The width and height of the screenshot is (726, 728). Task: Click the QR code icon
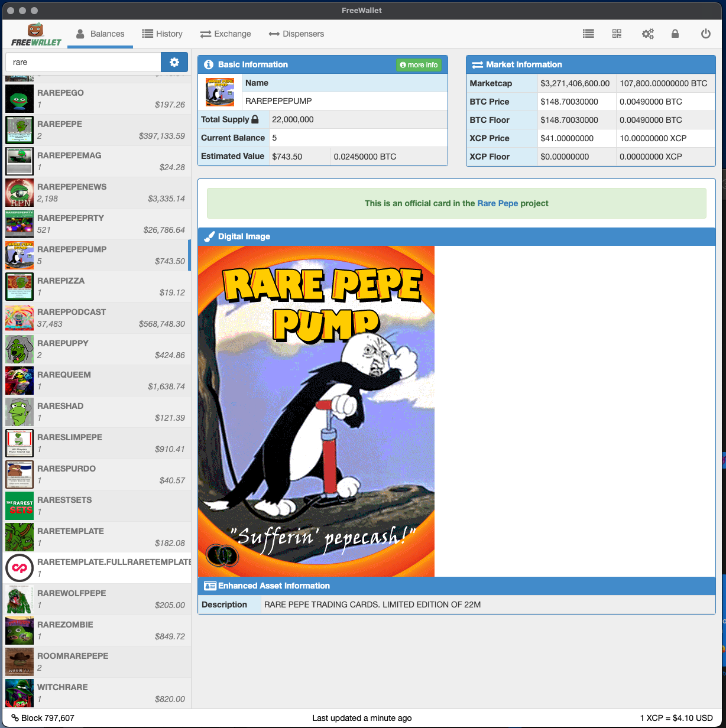point(617,34)
